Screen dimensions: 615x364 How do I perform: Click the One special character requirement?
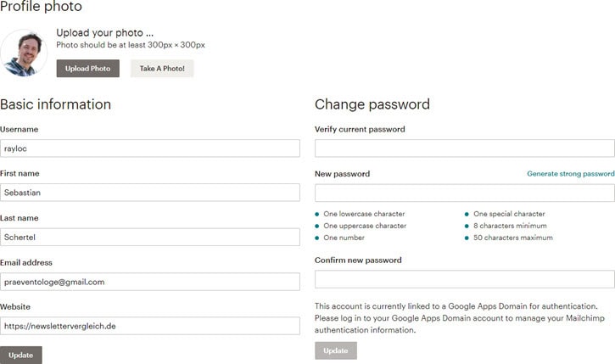coord(509,214)
